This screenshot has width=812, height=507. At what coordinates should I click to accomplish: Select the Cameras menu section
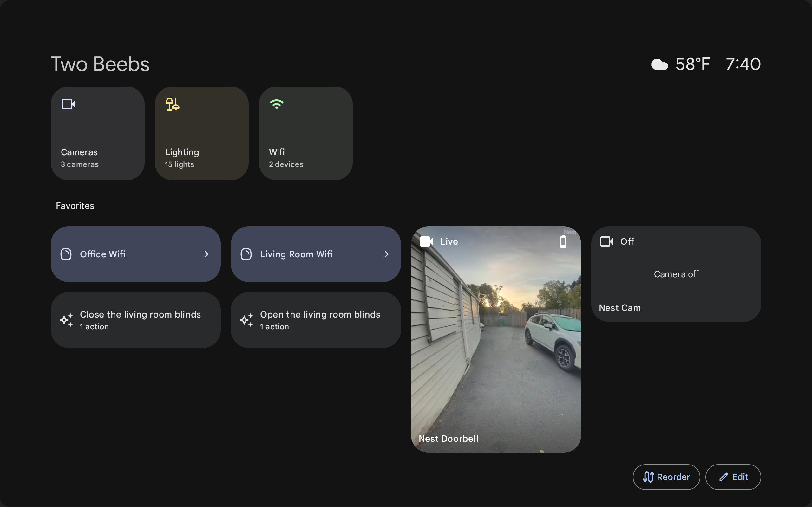pyautogui.click(x=98, y=132)
